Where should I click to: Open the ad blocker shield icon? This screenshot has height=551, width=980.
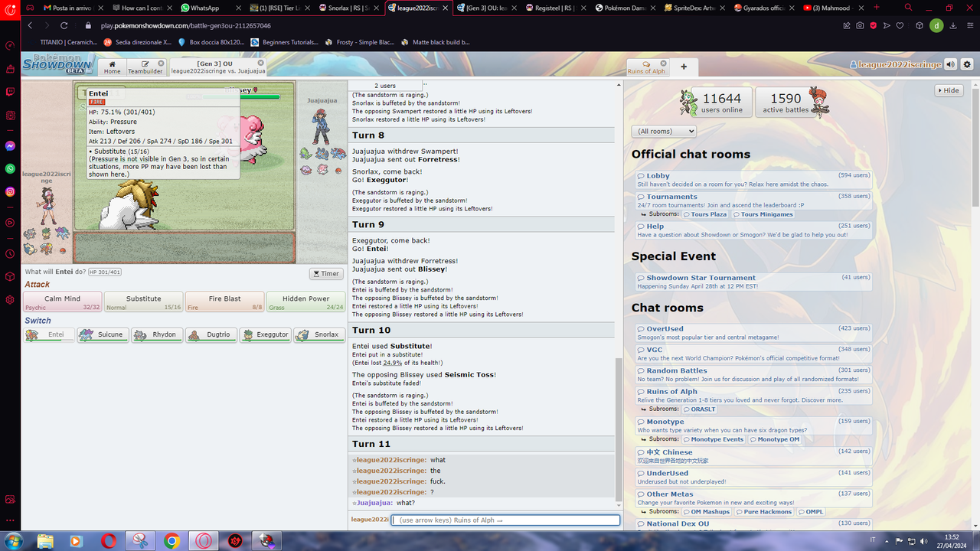pos(874,25)
